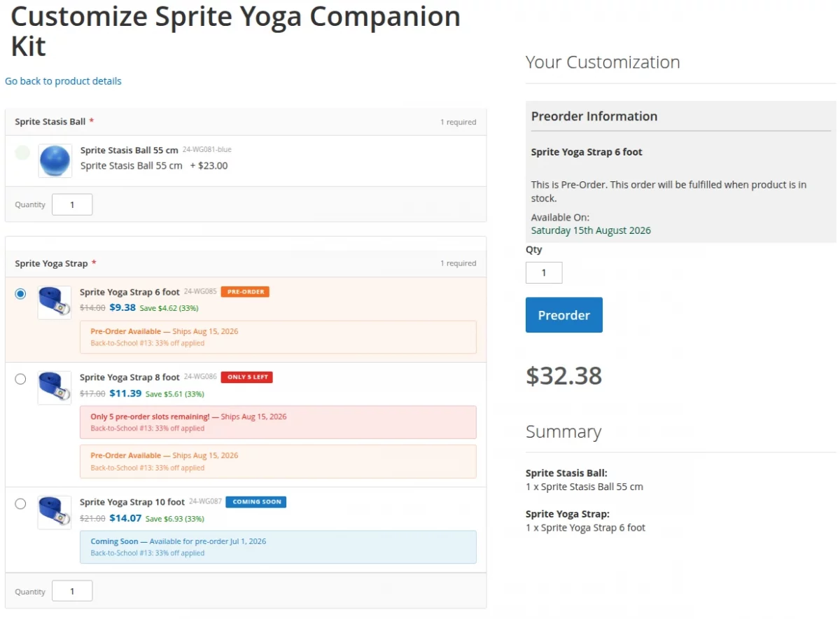Click the 24-WG081-blue SKU label
The image size is (840, 619).
tap(207, 150)
